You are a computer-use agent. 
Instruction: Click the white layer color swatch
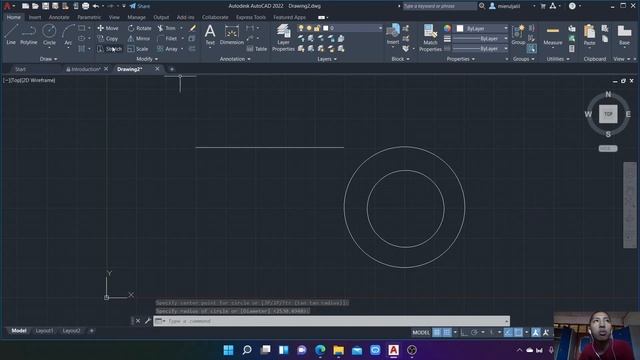[325, 28]
